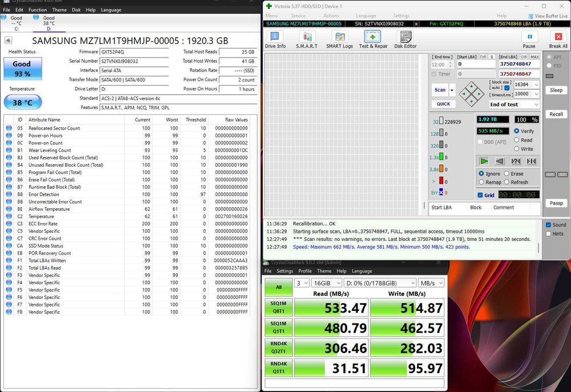The height and width of the screenshot is (392, 571).
Task: Open the Service menu in Victoria
Action: coord(298,15)
